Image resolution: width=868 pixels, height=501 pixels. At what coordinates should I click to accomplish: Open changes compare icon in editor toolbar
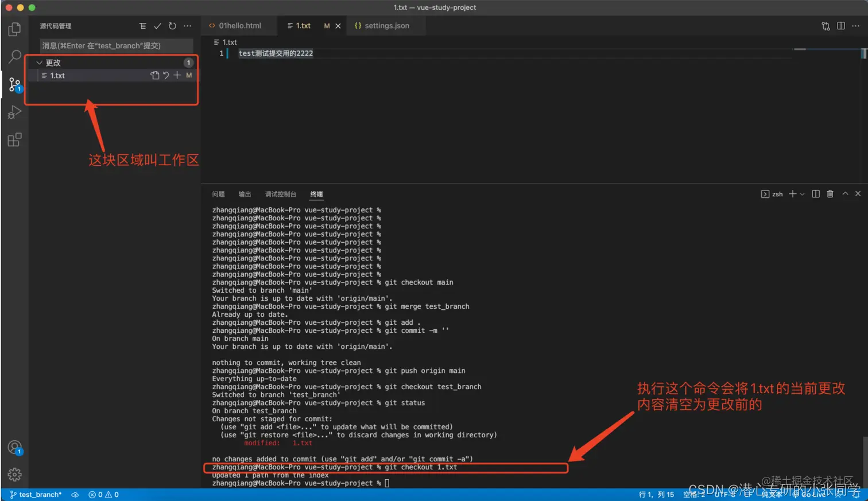pyautogui.click(x=826, y=26)
